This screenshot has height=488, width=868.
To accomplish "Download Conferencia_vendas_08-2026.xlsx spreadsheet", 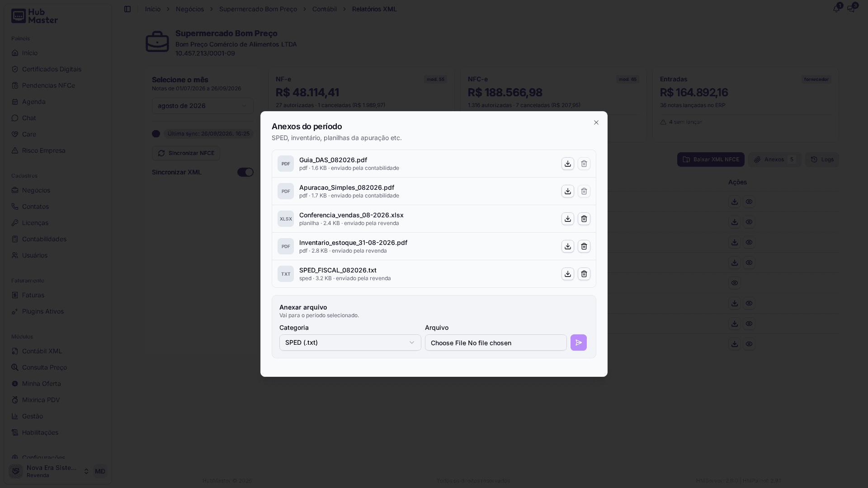I will pyautogui.click(x=568, y=219).
